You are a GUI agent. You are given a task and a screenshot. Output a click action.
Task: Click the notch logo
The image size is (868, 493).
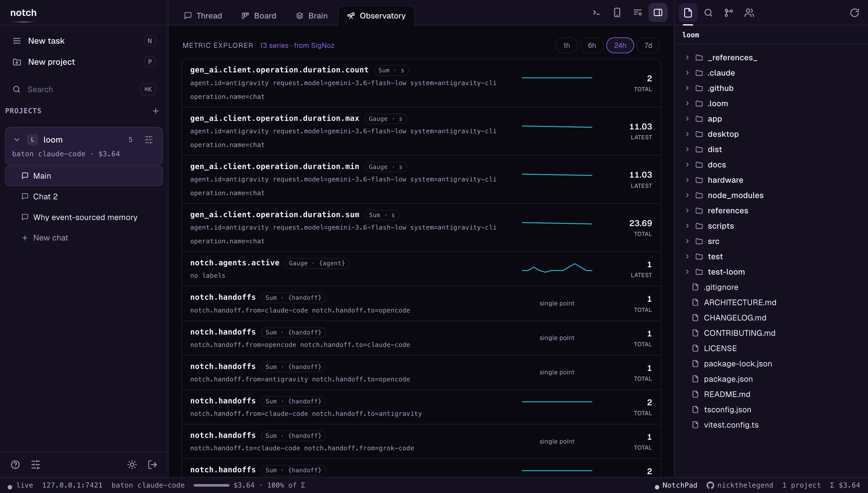click(x=23, y=13)
